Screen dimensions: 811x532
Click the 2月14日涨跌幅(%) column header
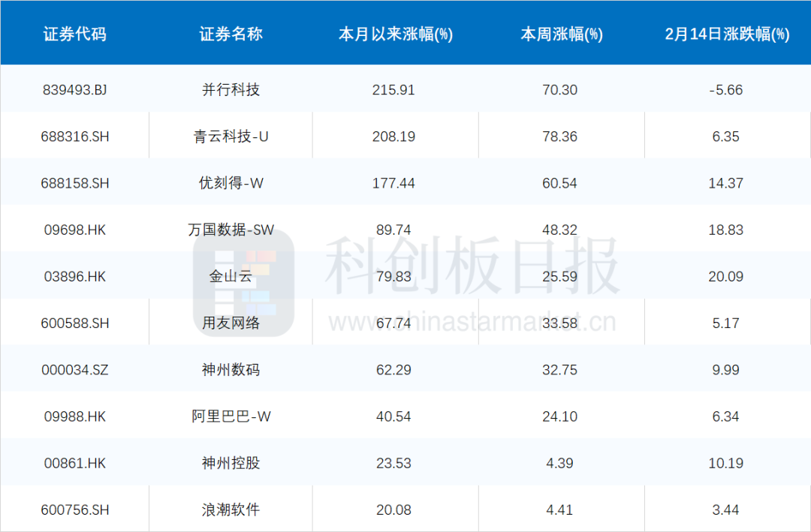coord(727,35)
